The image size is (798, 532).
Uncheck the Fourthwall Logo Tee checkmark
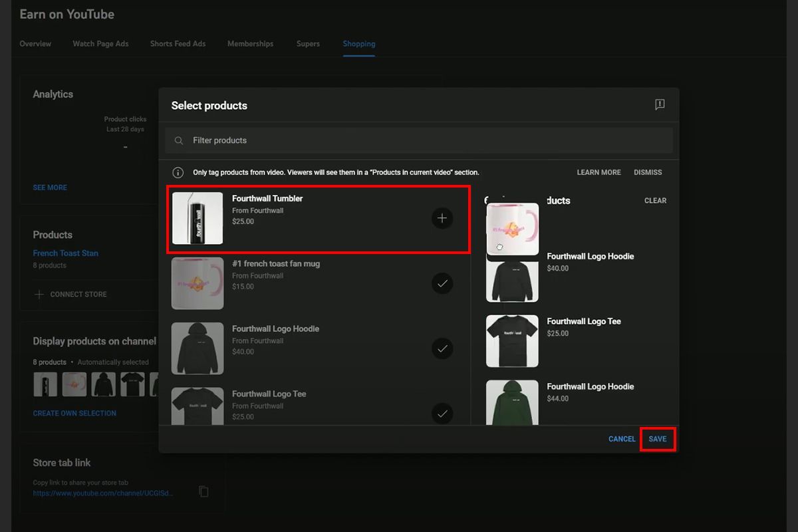tap(442, 414)
